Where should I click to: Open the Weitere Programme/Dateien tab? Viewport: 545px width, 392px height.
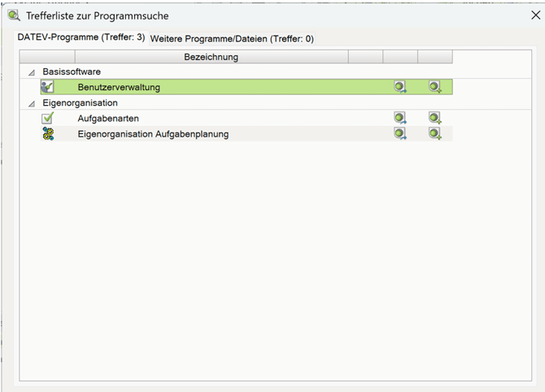coord(232,38)
